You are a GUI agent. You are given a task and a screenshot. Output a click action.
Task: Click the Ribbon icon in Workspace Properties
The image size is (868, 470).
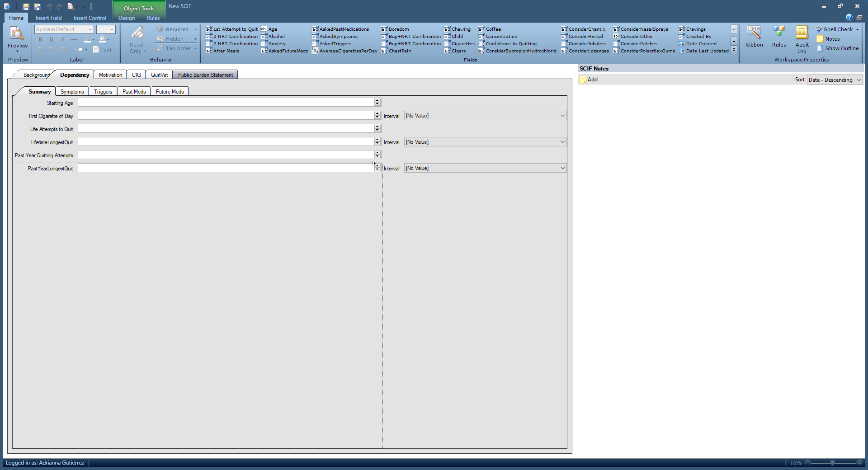point(754,37)
